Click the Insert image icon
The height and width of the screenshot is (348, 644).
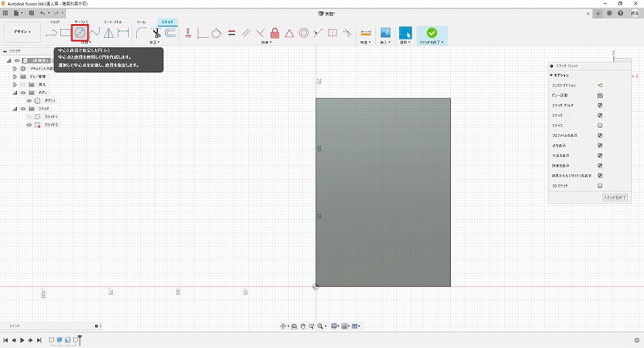[386, 33]
